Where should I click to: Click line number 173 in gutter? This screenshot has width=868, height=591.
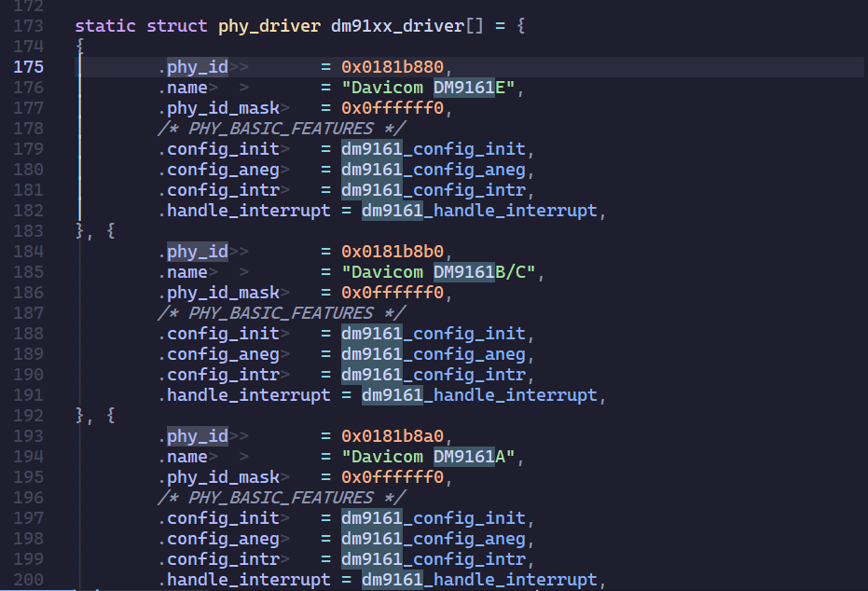tap(28, 26)
